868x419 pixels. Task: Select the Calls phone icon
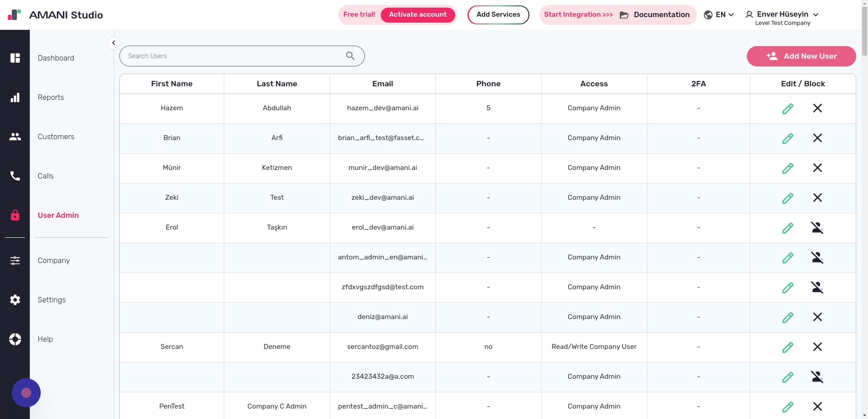15,176
